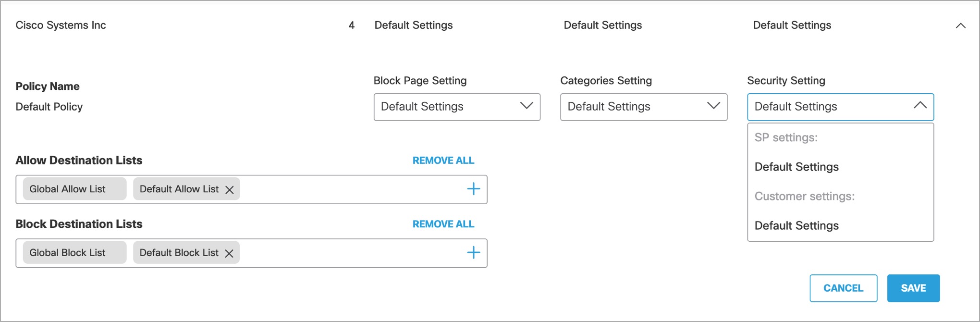Click the Default Allow List chip label

179,189
